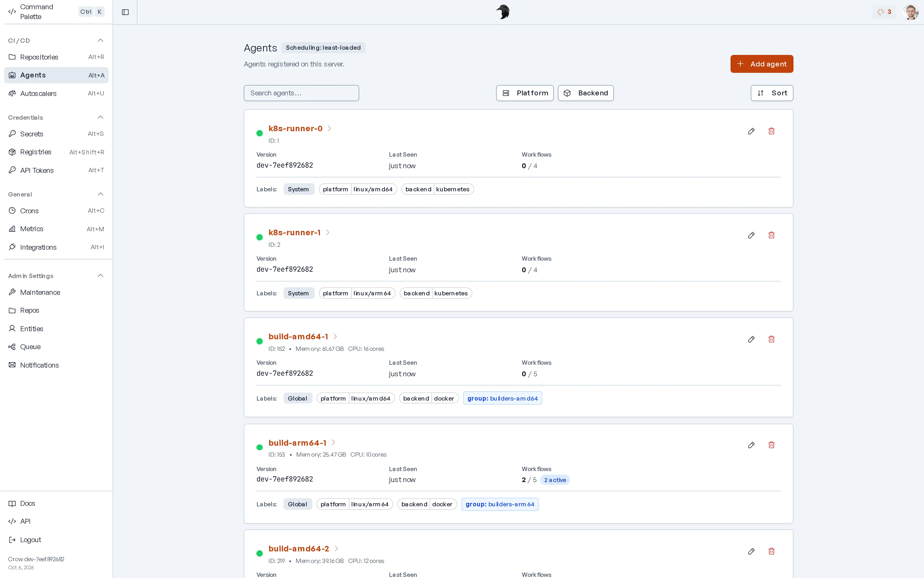Open agent build-arm64-1 details

tap(297, 443)
